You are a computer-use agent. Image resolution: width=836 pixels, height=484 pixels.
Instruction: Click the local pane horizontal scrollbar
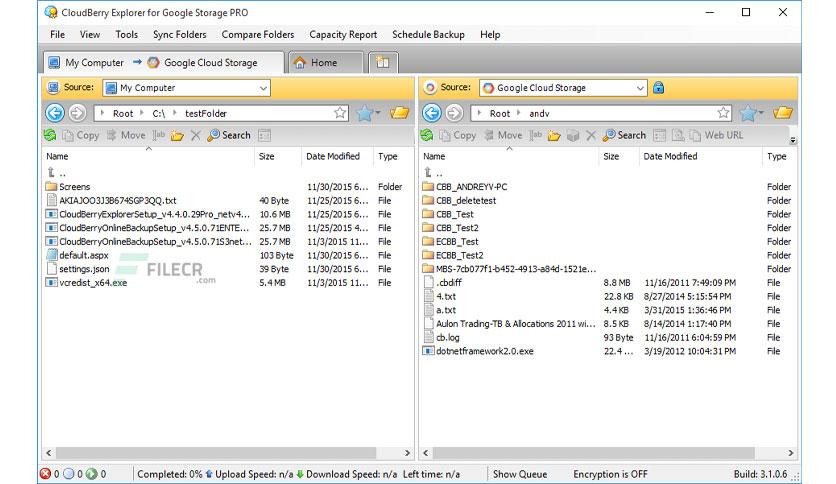[216, 453]
